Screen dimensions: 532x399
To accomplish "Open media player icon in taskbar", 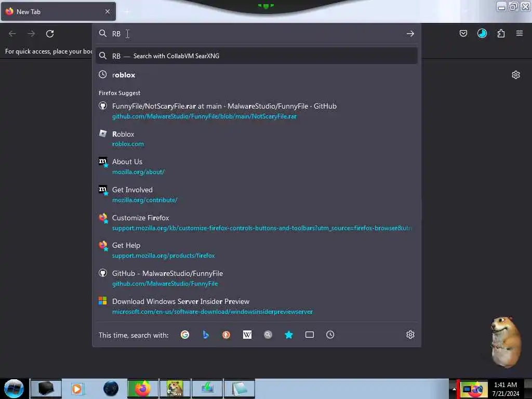I will 77,389.
